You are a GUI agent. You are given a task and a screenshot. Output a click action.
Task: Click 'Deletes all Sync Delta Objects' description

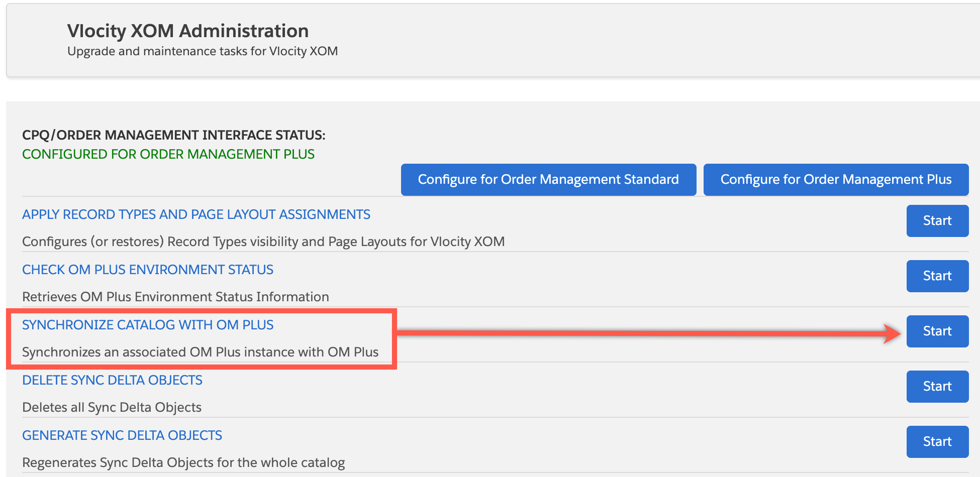click(x=112, y=407)
